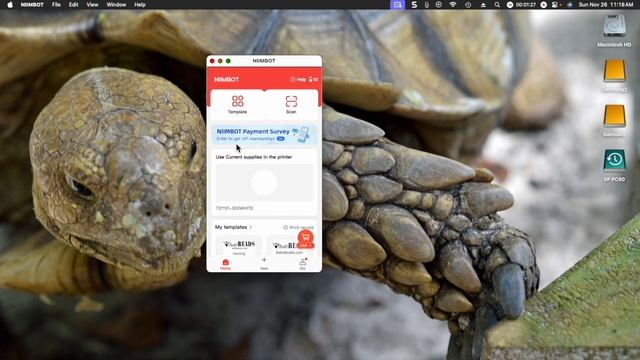Open Help in the NIIMBOT header
This screenshot has height=360, width=640.
[298, 80]
